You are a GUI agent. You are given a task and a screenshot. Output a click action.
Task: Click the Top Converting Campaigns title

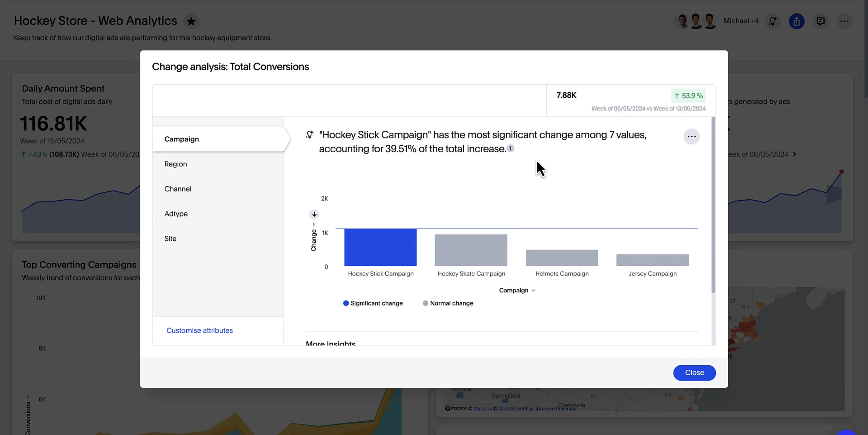click(x=79, y=265)
